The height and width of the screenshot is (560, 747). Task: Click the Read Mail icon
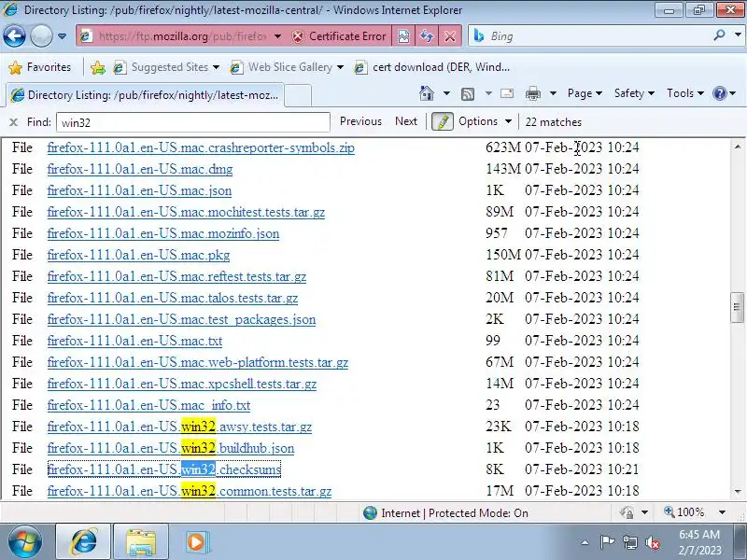[x=507, y=93]
